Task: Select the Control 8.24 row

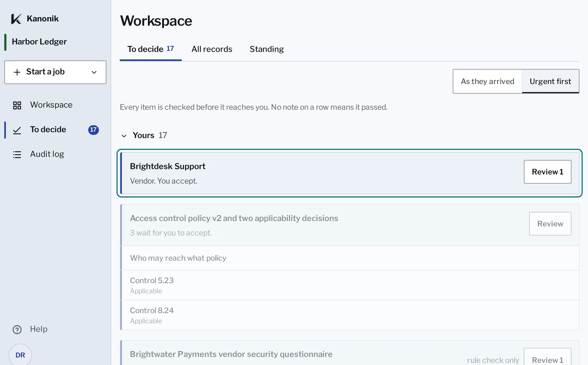Action: coord(350,315)
